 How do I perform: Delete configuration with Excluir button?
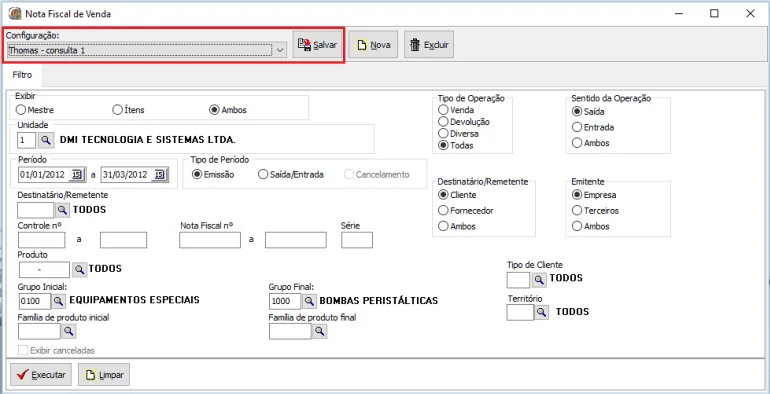(x=429, y=45)
